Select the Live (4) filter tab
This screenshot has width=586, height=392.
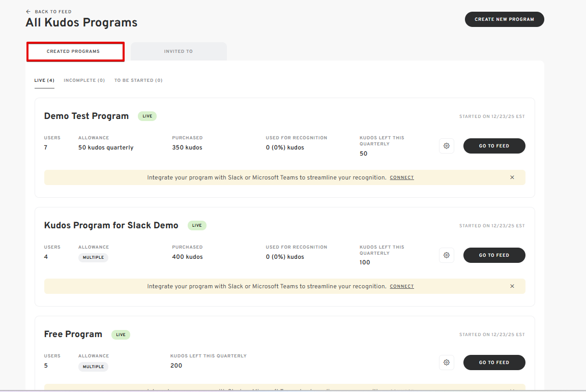44,80
